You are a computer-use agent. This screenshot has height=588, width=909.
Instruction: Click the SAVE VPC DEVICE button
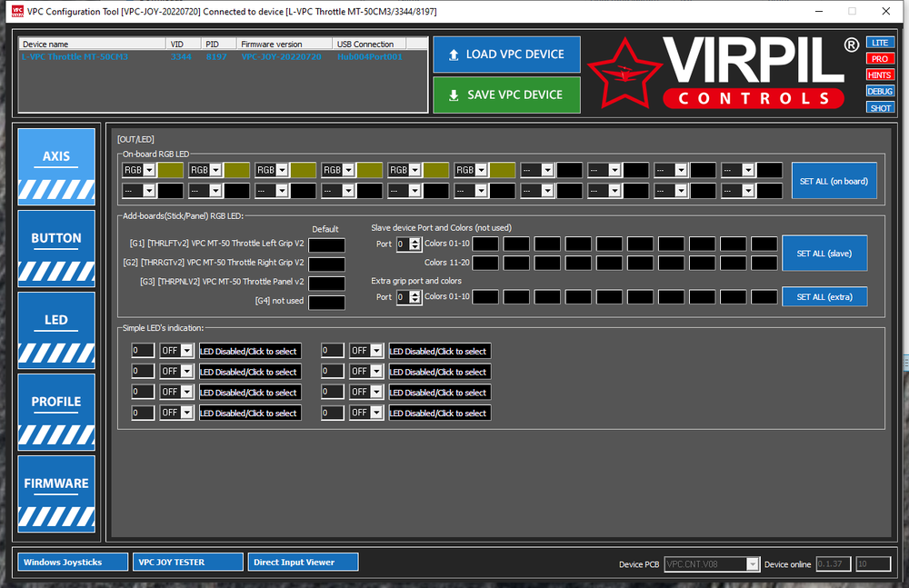point(506,95)
